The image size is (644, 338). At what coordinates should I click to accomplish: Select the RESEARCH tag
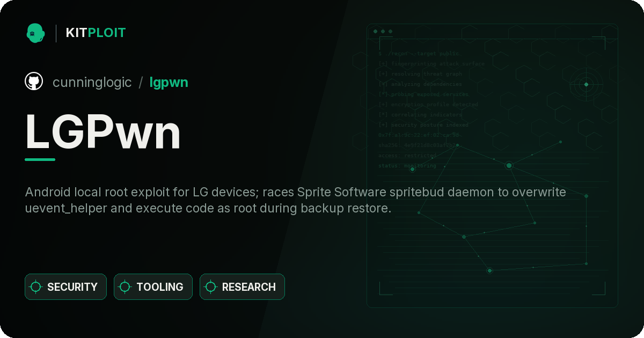(242, 287)
